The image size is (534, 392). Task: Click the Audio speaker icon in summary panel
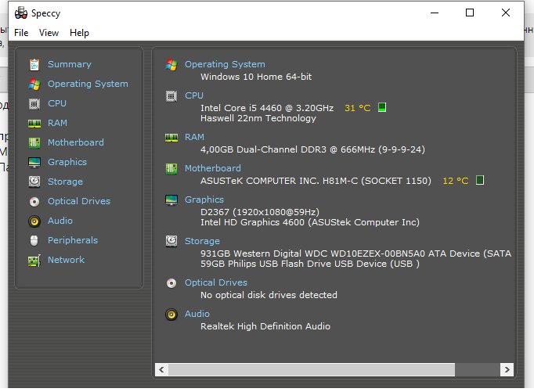pos(171,315)
